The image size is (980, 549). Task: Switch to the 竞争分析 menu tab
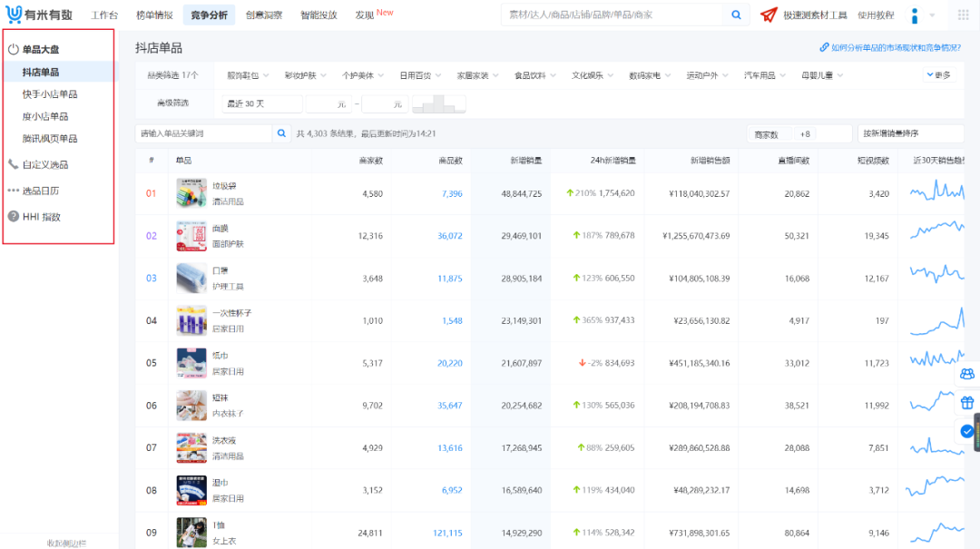coord(211,15)
